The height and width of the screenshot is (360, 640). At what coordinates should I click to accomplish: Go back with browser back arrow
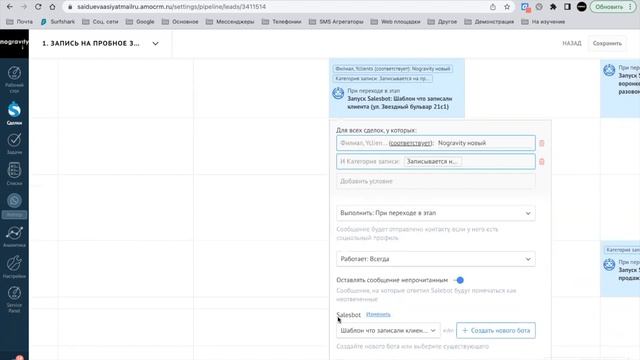pos(10,7)
